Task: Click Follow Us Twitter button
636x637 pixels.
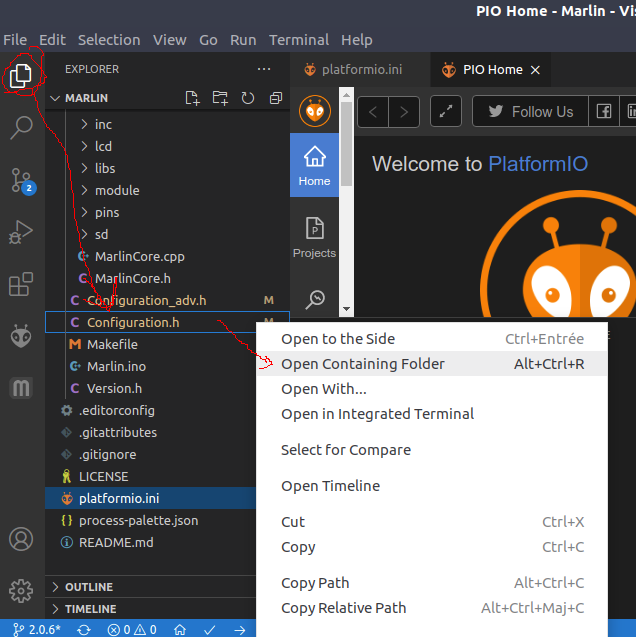Action: tap(530, 111)
